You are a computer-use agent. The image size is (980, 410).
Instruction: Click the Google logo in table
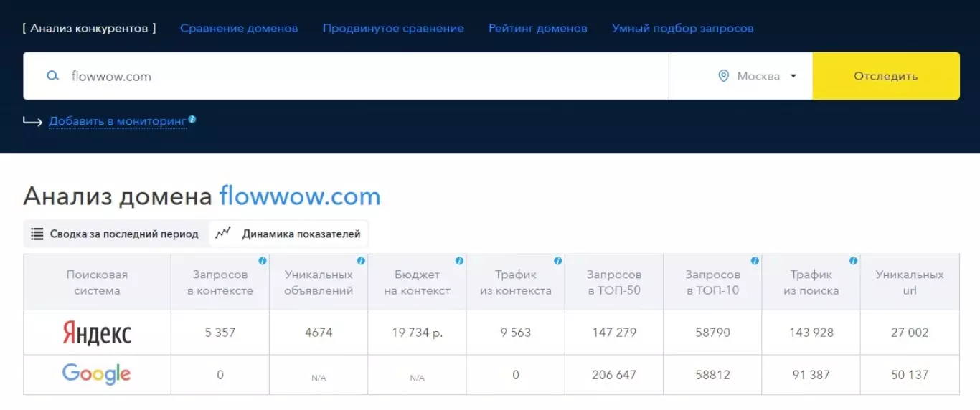[97, 374]
